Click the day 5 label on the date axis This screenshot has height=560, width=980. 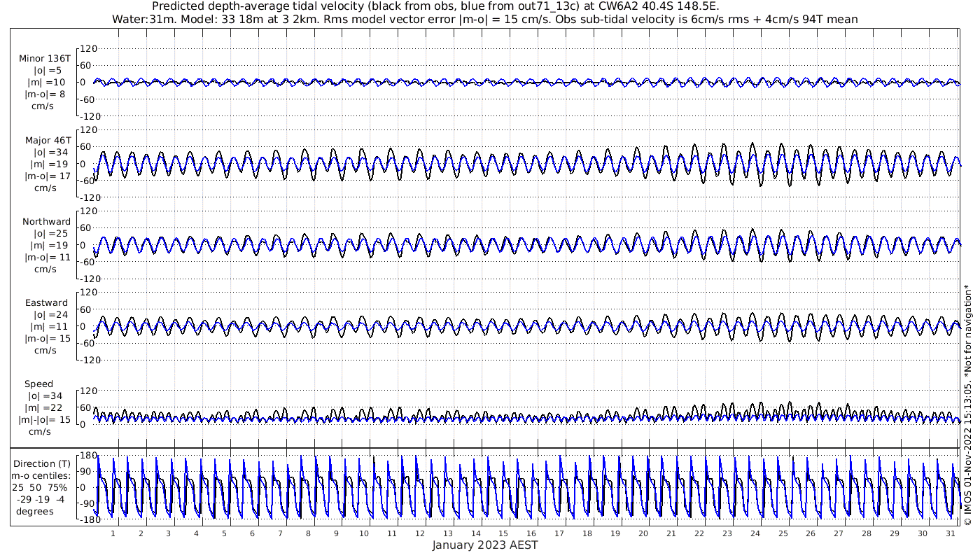coord(224,533)
